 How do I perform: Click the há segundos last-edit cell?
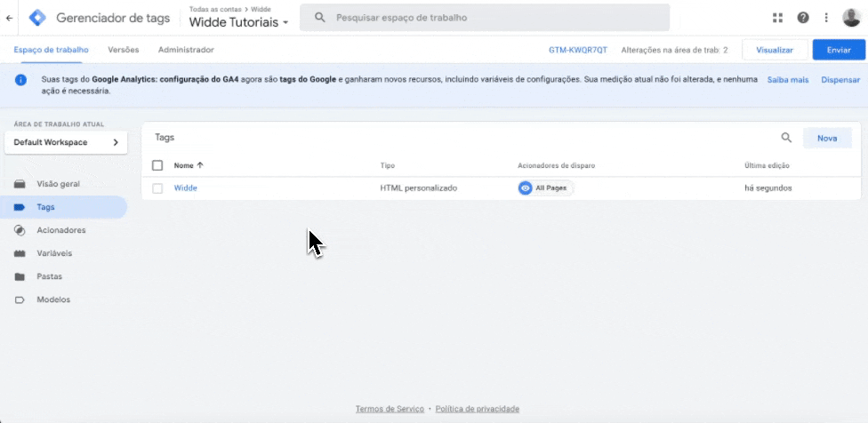point(768,188)
